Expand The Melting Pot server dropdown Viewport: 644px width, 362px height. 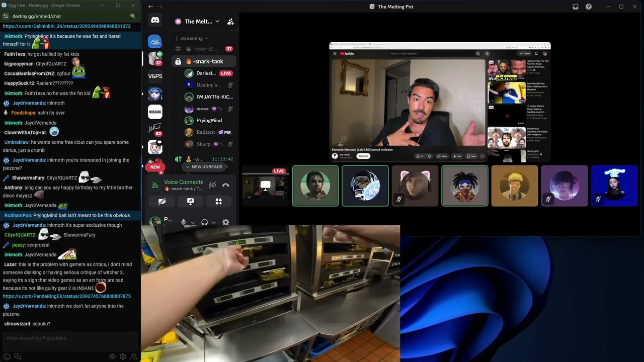[x=217, y=22]
